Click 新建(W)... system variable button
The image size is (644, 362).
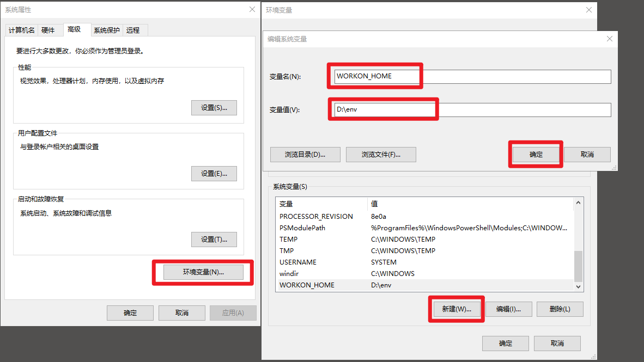click(457, 309)
